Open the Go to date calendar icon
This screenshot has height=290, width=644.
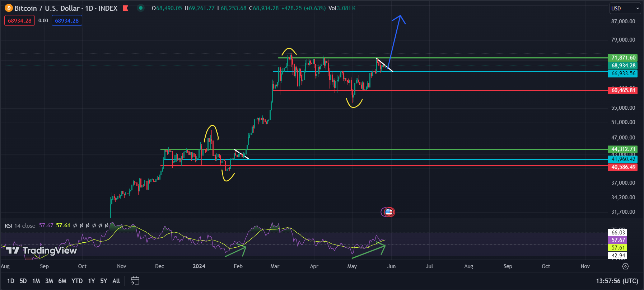(x=135, y=281)
